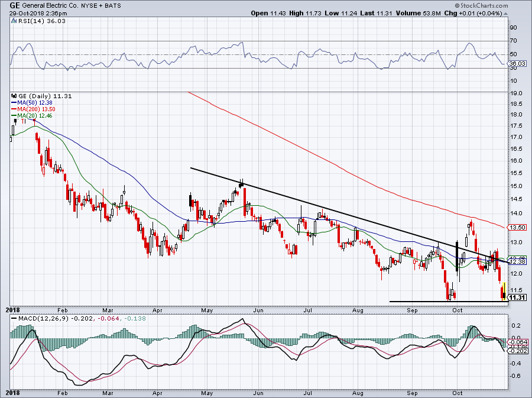Image resolution: width=532 pixels, height=398 pixels.
Task: Click the GE ticker symbol in the header
Action: (x=14, y=5)
